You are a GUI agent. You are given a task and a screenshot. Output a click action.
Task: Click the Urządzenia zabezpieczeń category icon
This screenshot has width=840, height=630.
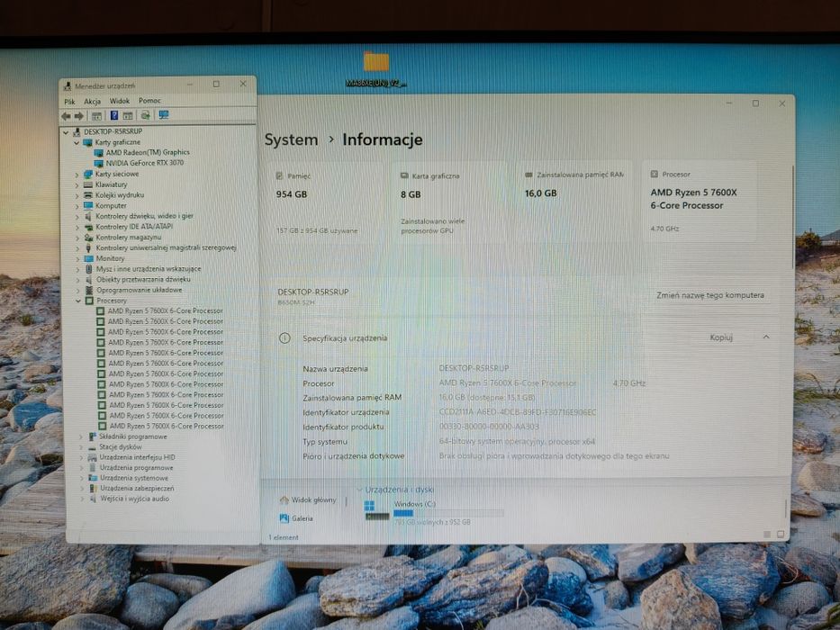point(94,489)
